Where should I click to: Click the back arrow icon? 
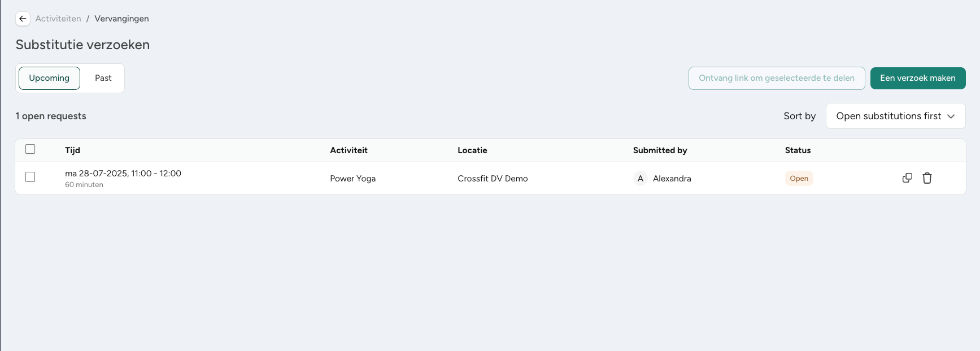pyautogui.click(x=23, y=19)
